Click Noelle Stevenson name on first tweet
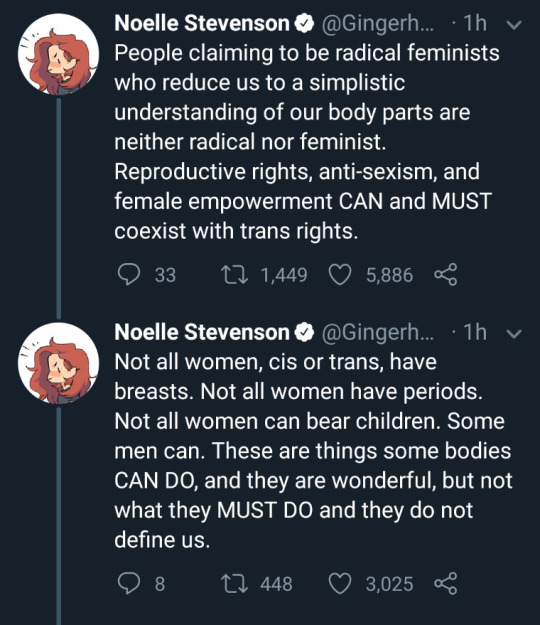This screenshot has height=625, width=540. 202,23
